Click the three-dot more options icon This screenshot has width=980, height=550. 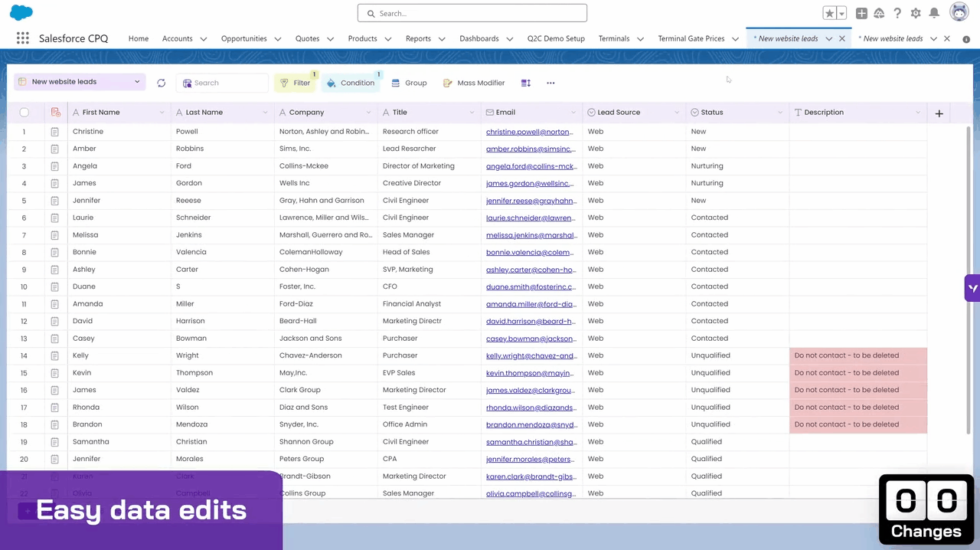click(550, 83)
